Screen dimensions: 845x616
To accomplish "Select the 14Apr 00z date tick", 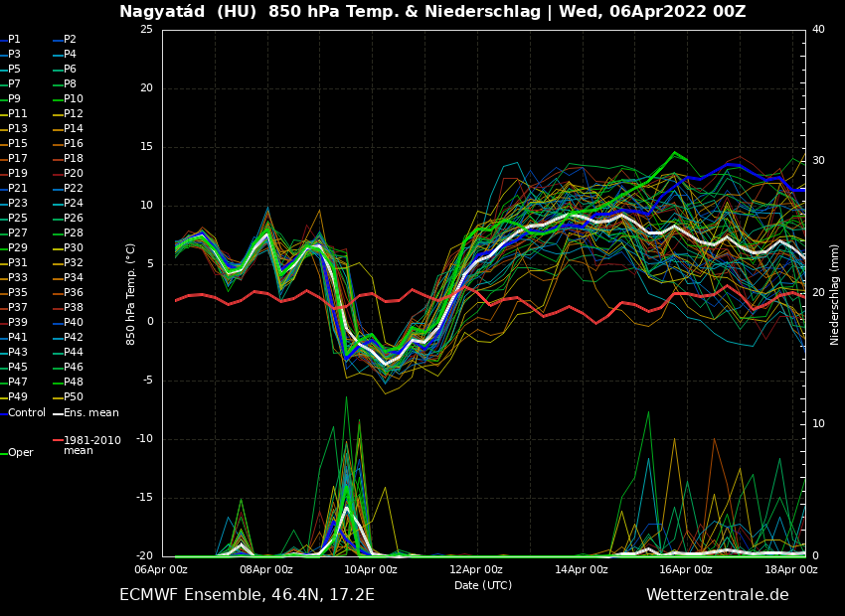I will [582, 570].
